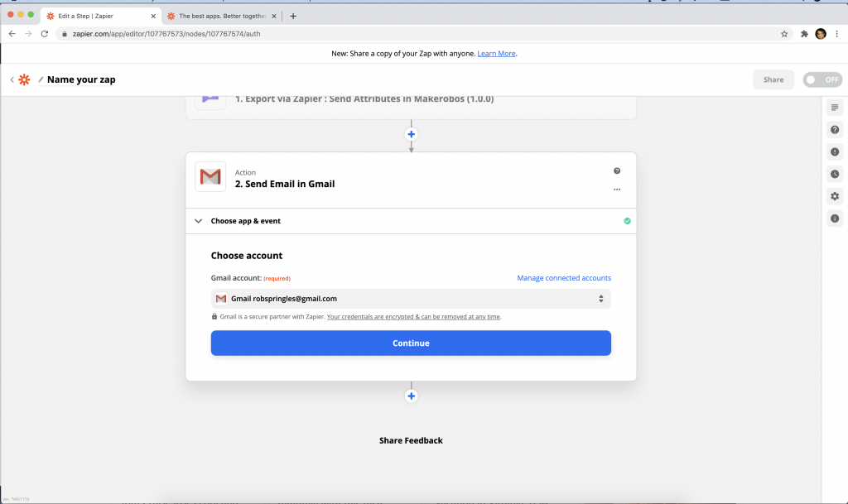Click the Continue button
Screen dimensions: 848x504
tap(411, 343)
